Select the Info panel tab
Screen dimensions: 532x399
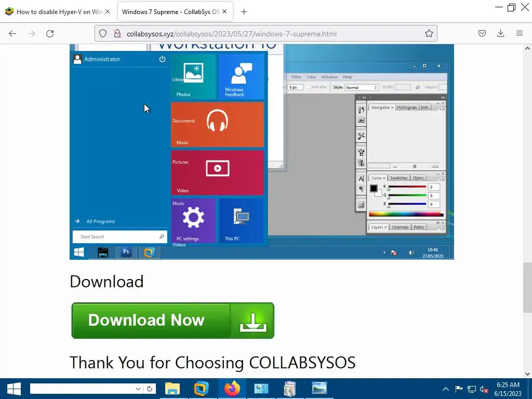click(424, 108)
